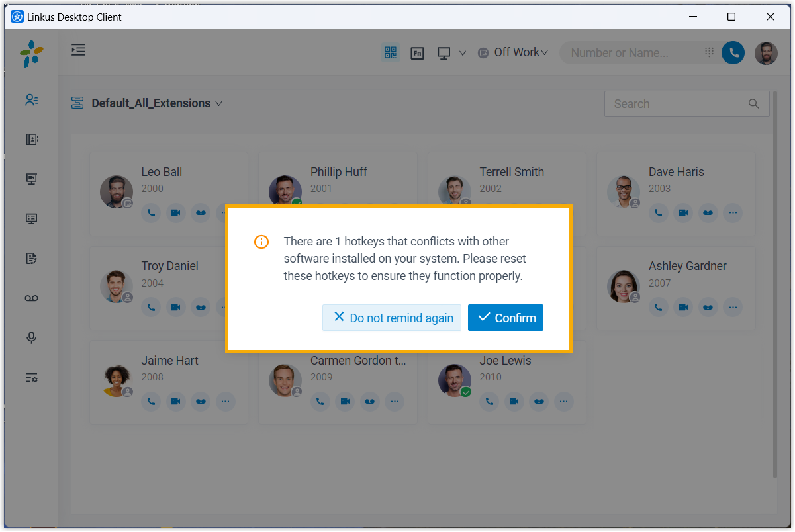
Task: Leave voicemail for Dave Haris
Action: click(x=708, y=213)
